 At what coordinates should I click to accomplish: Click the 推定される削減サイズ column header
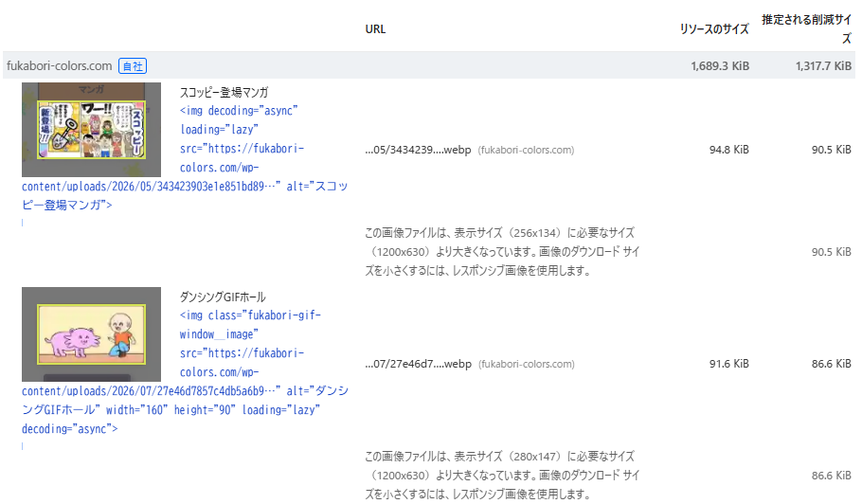[806, 29]
